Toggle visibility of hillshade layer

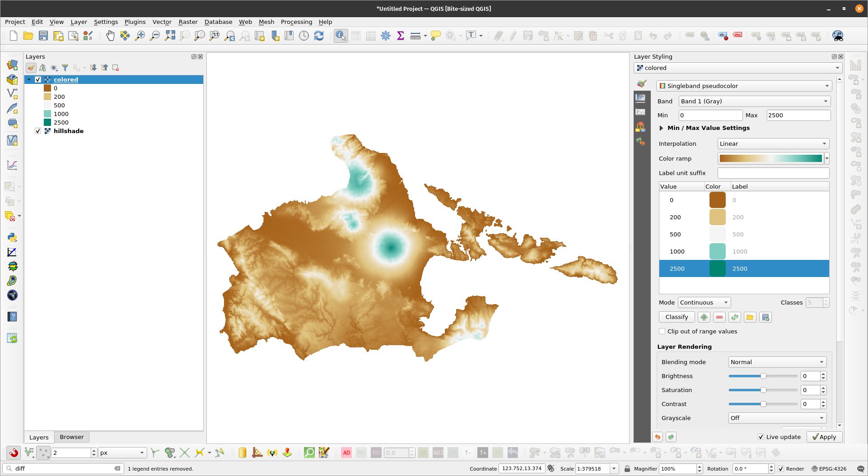pos(38,131)
